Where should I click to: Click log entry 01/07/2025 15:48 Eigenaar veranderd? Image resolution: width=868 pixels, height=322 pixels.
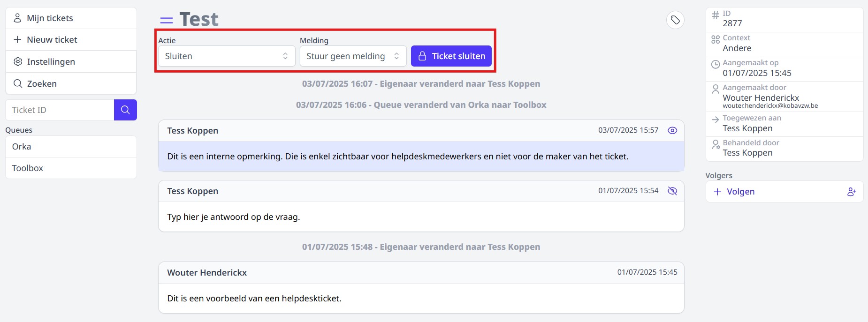coord(421,247)
